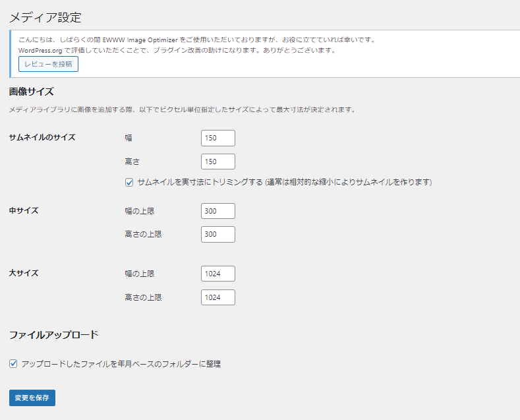This screenshot has width=520, height=420.
Task: Focus thumbnail height (高さ) field with 150
Action: click(x=218, y=162)
